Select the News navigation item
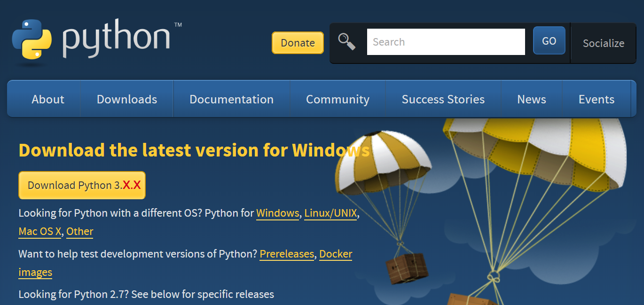The image size is (644, 305). (531, 99)
